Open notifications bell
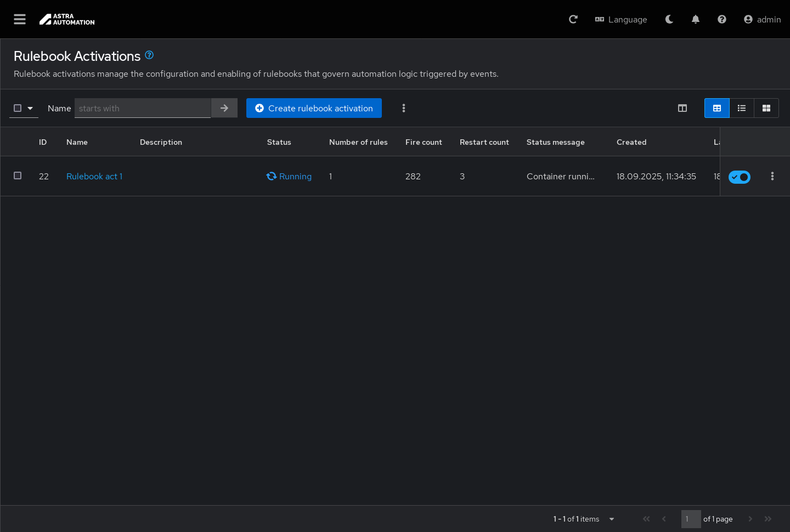This screenshot has height=532, width=790. point(696,19)
